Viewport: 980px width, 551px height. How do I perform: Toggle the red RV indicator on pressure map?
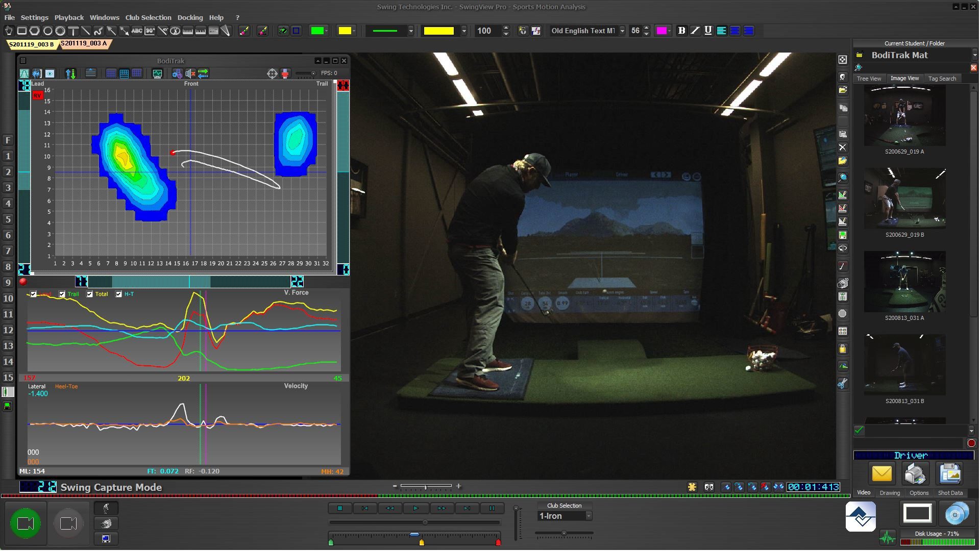(37, 95)
